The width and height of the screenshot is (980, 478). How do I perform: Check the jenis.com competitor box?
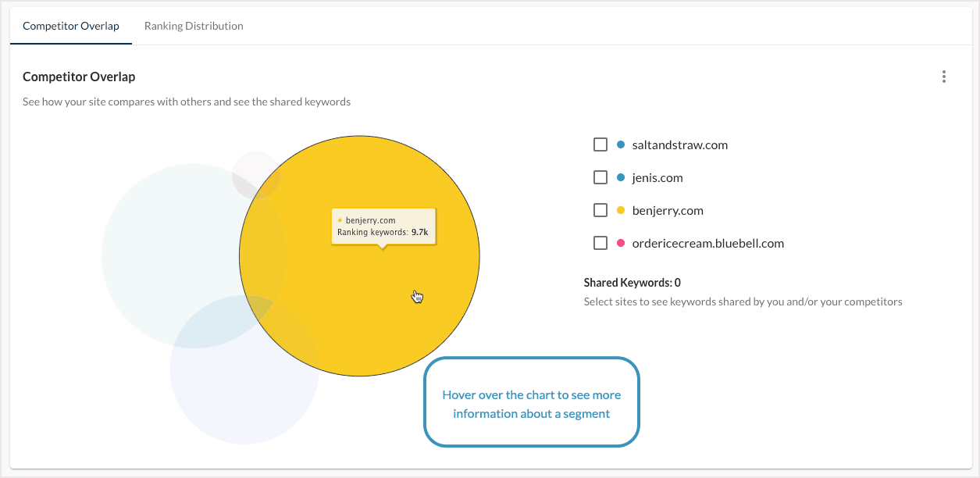[600, 177]
